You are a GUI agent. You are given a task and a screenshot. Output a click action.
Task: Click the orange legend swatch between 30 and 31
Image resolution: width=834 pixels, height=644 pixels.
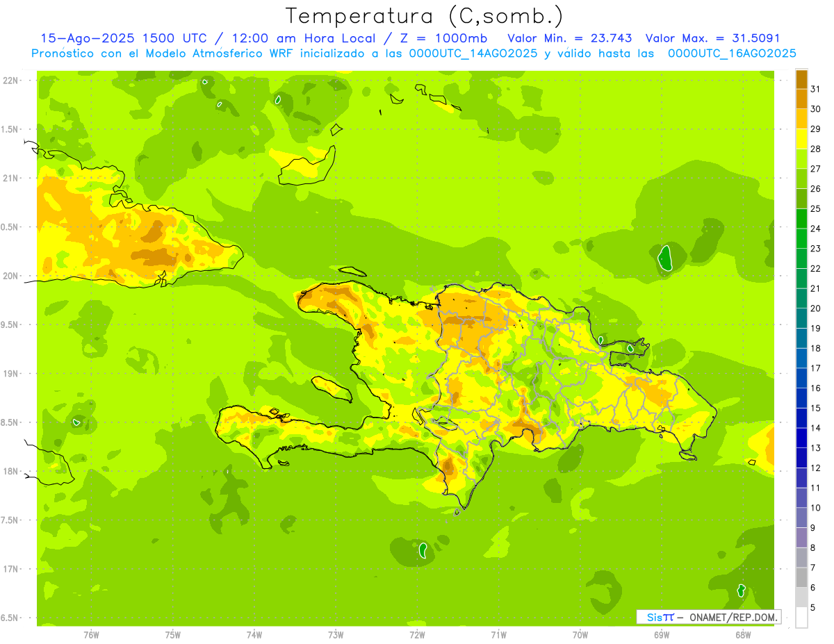pos(801,99)
